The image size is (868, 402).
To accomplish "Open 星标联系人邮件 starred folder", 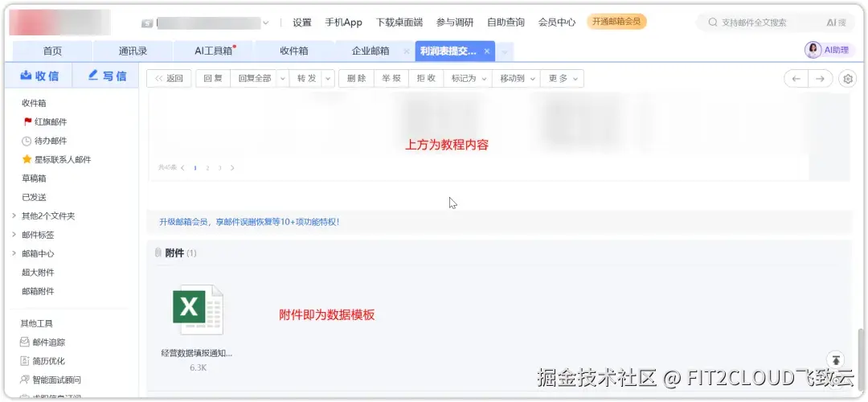I will [x=56, y=159].
